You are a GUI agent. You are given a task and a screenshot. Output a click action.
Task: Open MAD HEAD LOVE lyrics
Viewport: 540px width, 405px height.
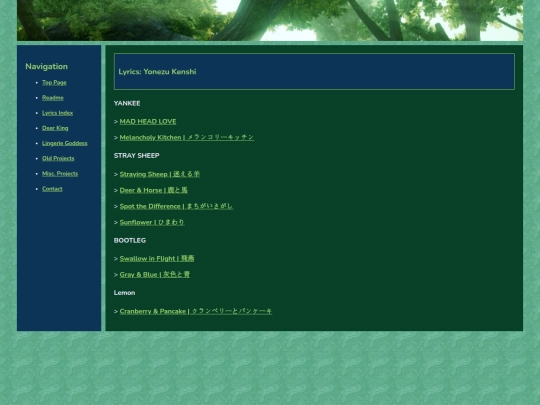click(148, 122)
